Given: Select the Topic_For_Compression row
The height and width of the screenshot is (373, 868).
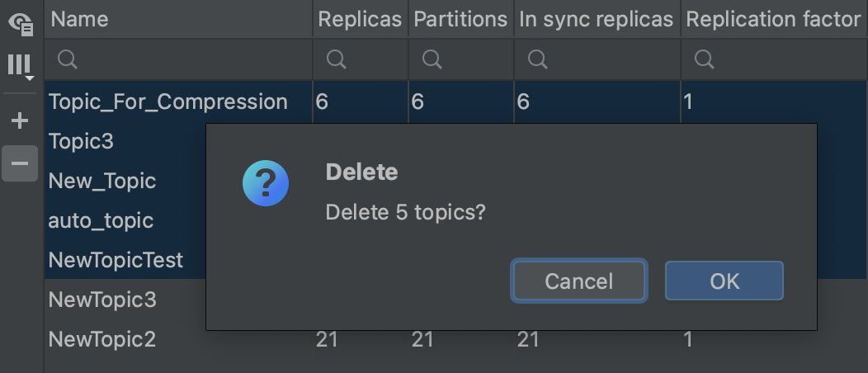Looking at the screenshot, I should click(455, 102).
